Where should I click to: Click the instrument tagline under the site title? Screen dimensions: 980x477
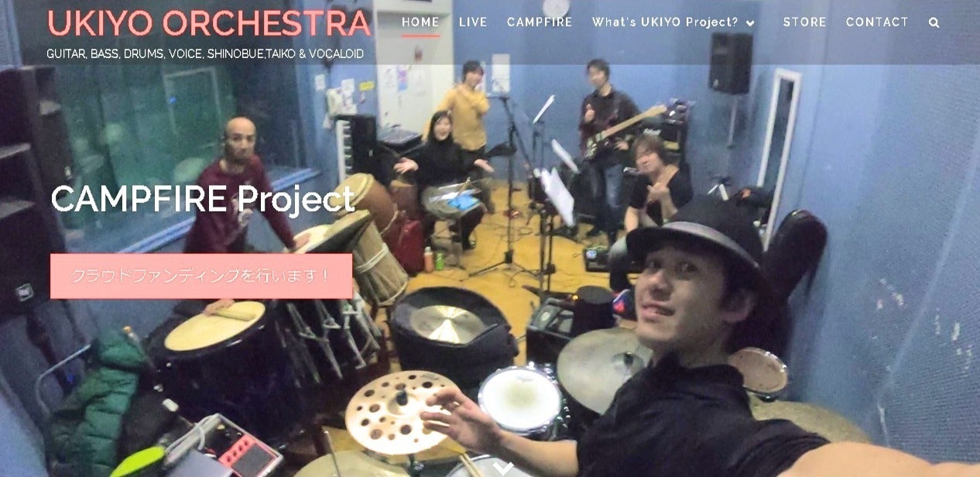click(205, 54)
